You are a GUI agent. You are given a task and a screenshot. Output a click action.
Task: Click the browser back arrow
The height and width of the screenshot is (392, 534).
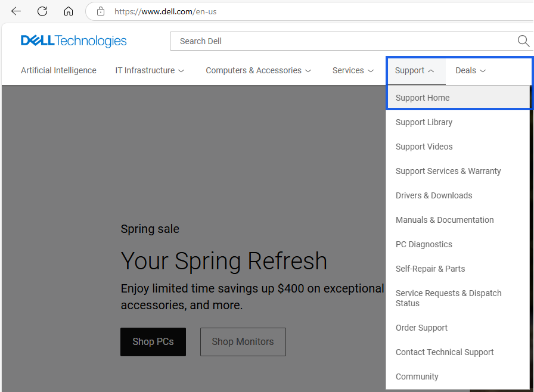(x=15, y=11)
